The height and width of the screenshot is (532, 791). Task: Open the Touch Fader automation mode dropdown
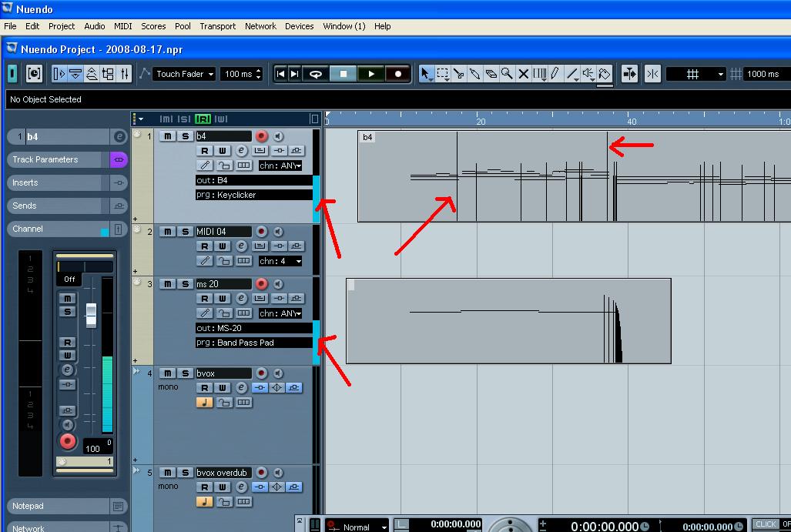coord(184,74)
